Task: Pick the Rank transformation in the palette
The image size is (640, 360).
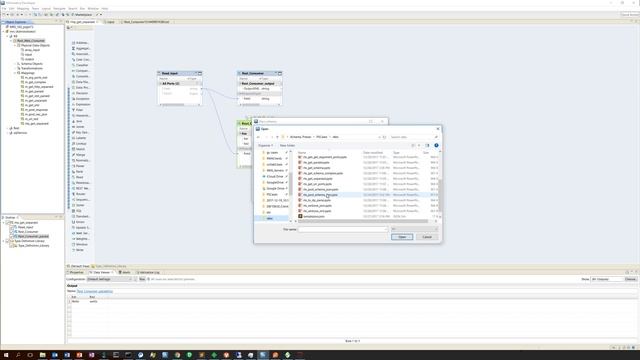Action: click(x=78, y=171)
